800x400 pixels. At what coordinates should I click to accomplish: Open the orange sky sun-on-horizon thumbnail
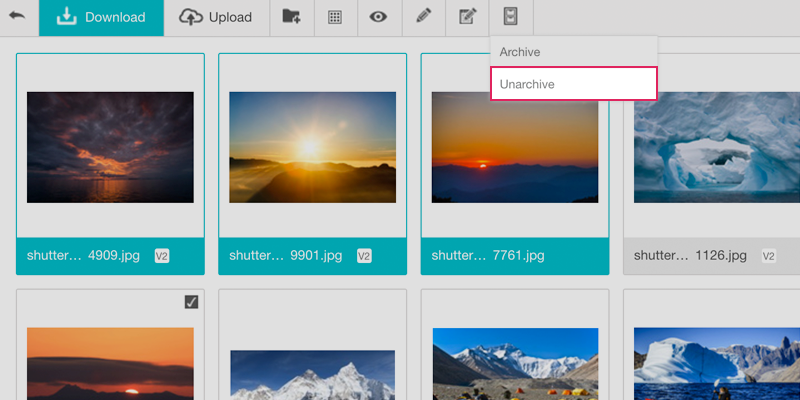pos(110,364)
